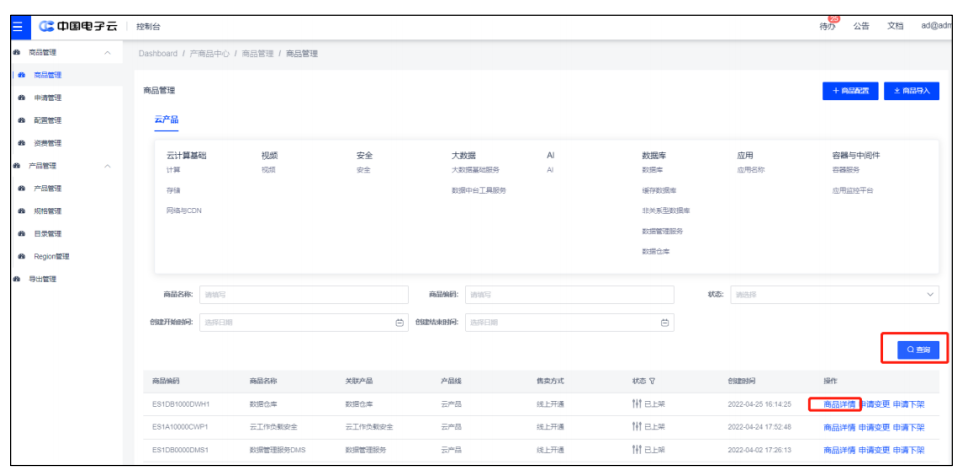Open 商品详情 for row ES1DB0000DMS1
The width and height of the screenshot is (962, 473).
click(839, 450)
